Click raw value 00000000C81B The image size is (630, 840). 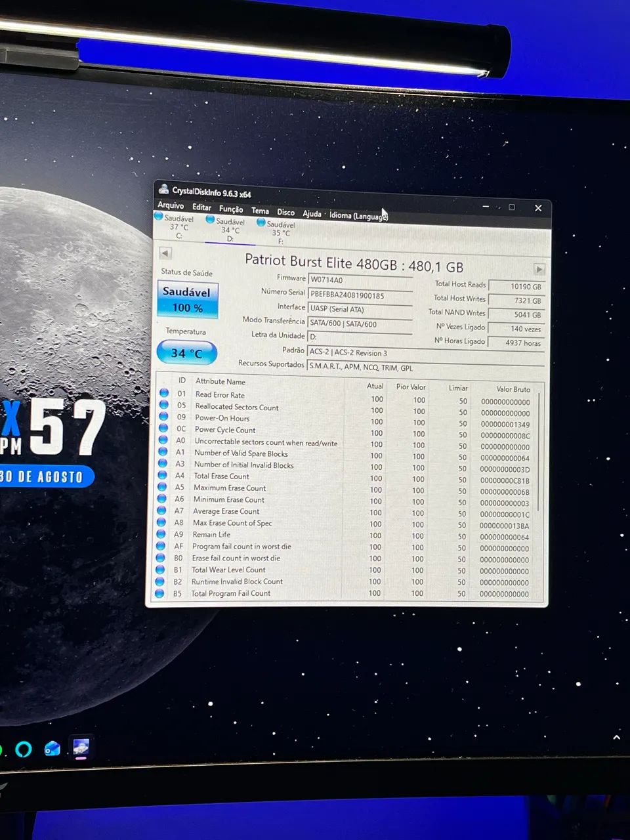pos(504,480)
